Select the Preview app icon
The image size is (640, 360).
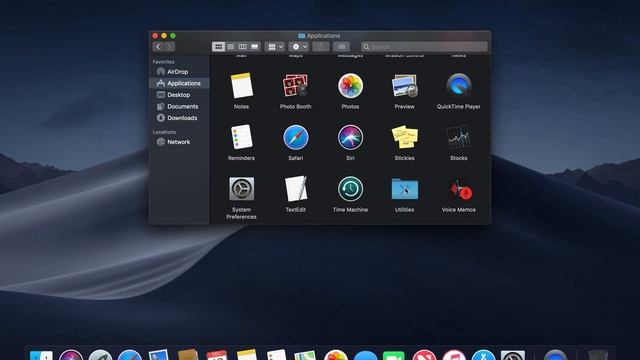coord(404,86)
